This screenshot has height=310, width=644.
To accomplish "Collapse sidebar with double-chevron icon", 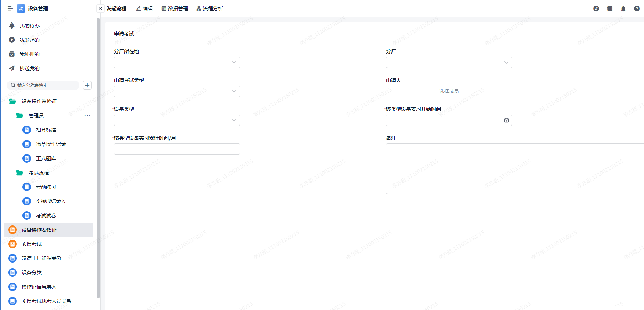I will tap(100, 9).
